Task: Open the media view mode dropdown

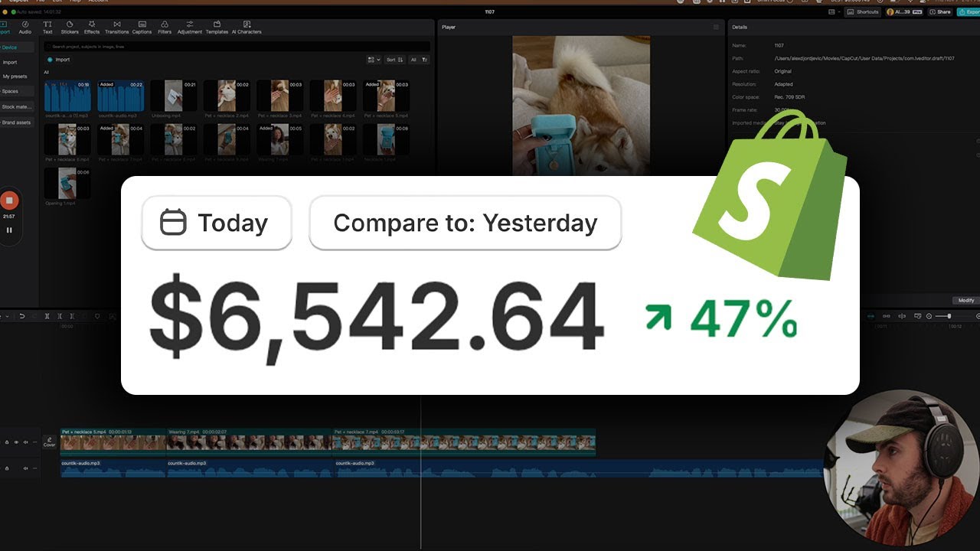Action: [x=374, y=60]
